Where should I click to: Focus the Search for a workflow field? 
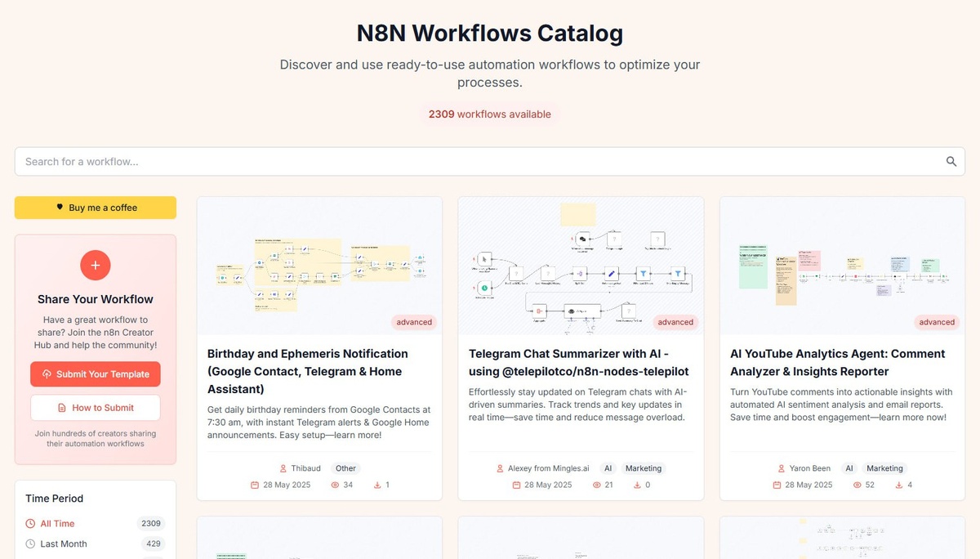point(490,162)
